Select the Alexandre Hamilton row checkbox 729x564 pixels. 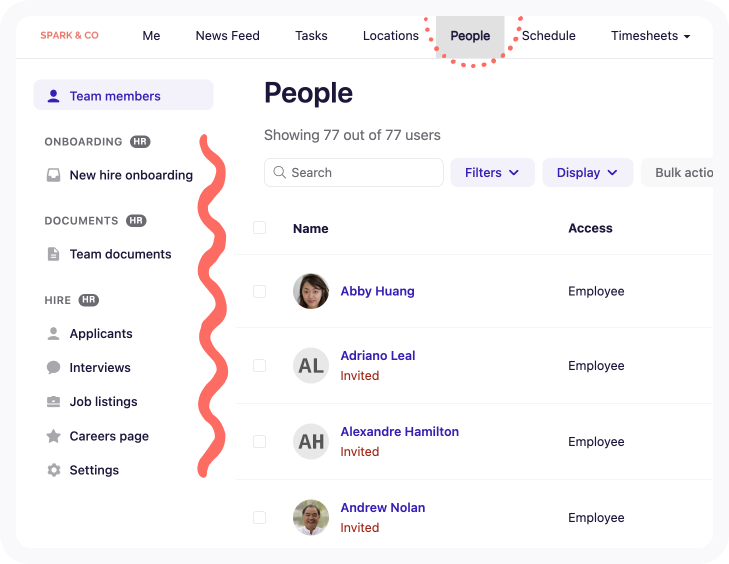click(259, 441)
